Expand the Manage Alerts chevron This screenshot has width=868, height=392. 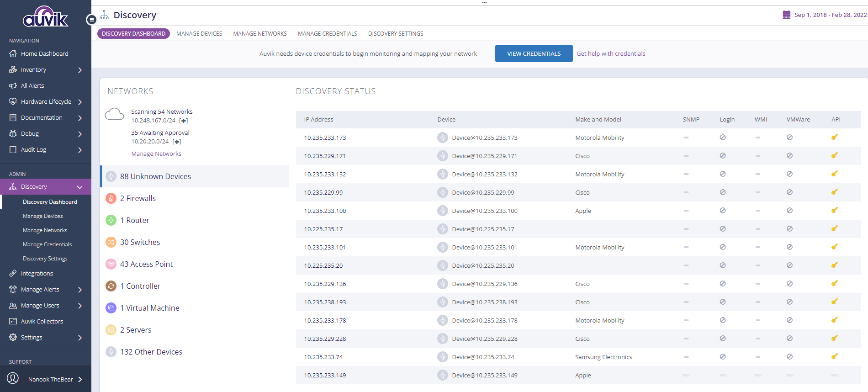(80, 290)
